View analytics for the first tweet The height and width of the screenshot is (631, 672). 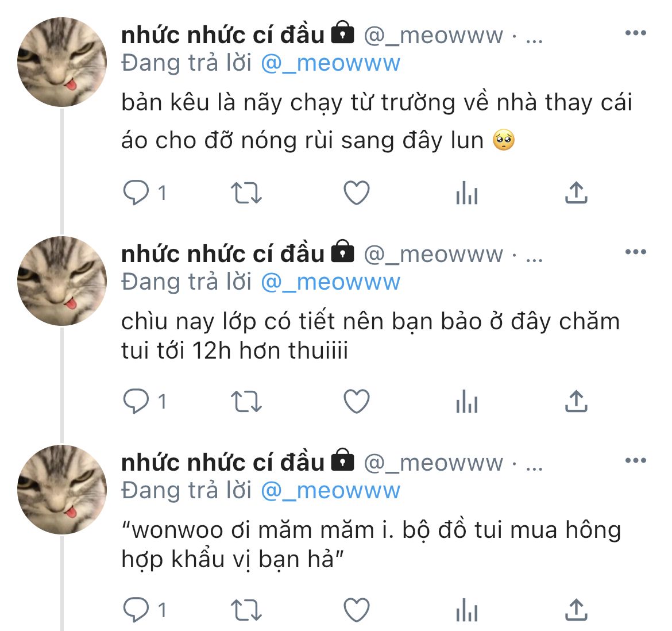(x=467, y=193)
